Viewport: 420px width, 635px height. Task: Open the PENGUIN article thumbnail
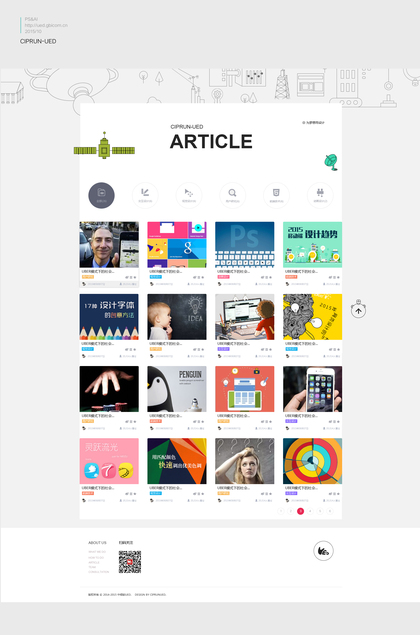point(177,389)
